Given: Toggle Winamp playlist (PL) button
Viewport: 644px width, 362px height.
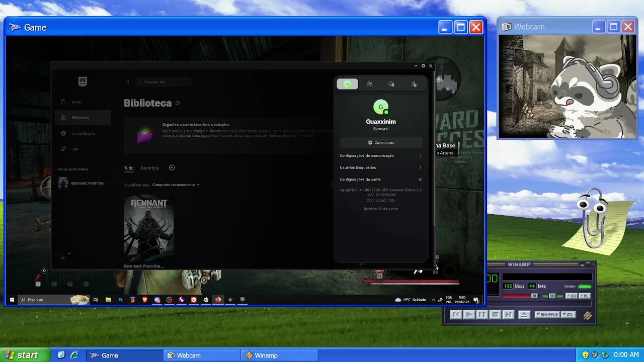Looking at the screenshot, I should (x=584, y=296).
